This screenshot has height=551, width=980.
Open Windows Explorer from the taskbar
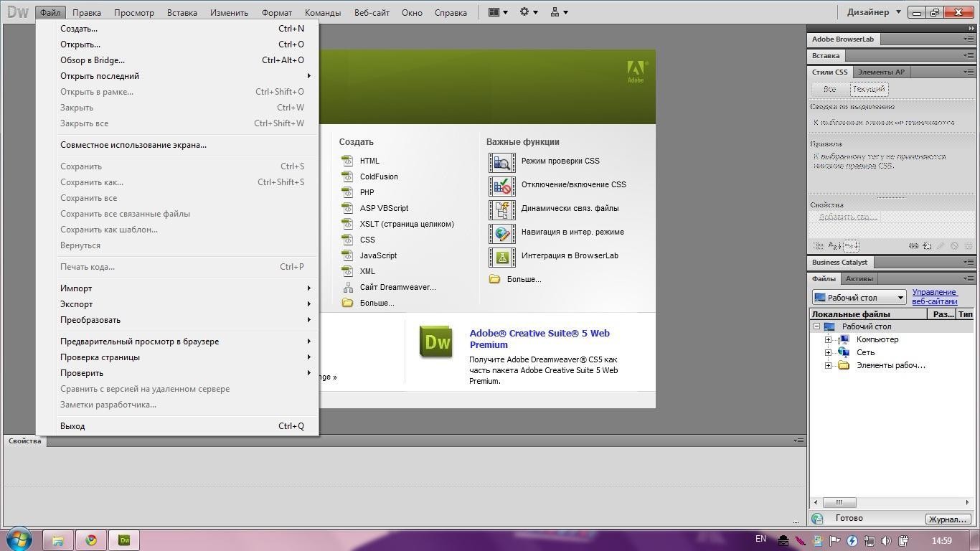coord(57,540)
